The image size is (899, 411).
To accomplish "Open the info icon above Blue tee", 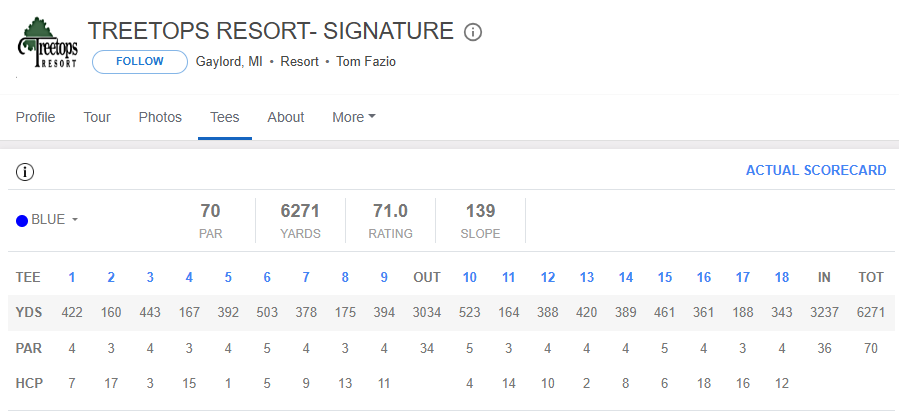I will [x=25, y=171].
